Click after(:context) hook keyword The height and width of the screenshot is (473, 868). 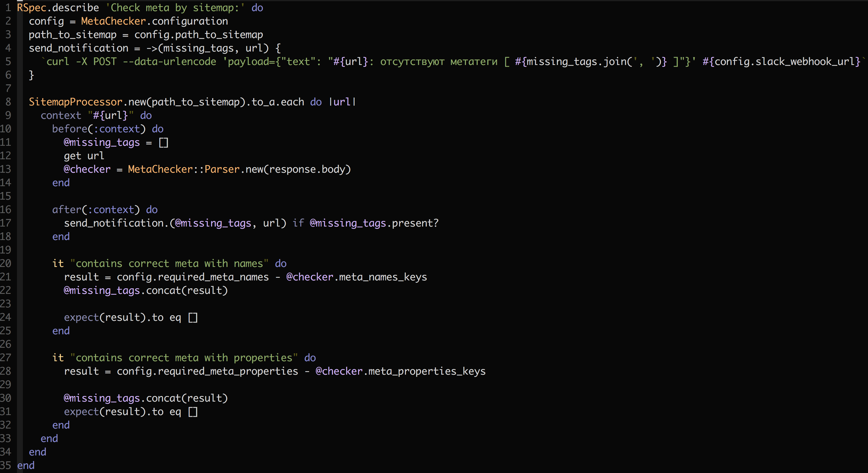(67, 209)
